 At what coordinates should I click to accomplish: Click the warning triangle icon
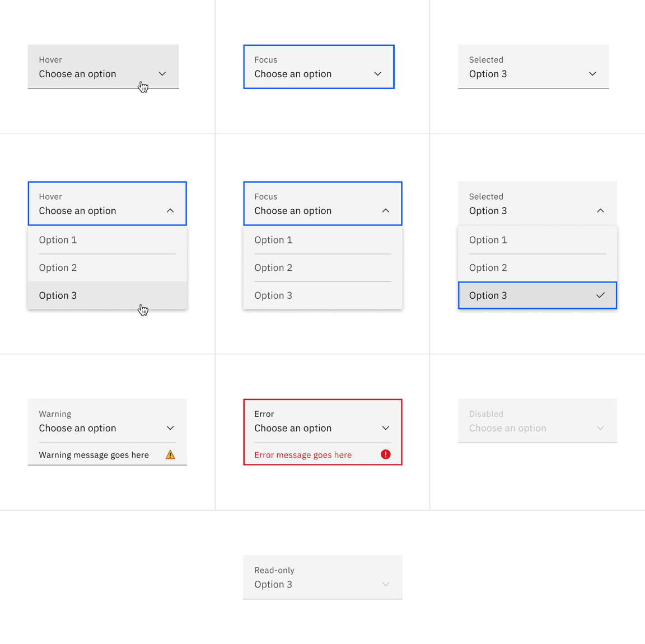(170, 454)
